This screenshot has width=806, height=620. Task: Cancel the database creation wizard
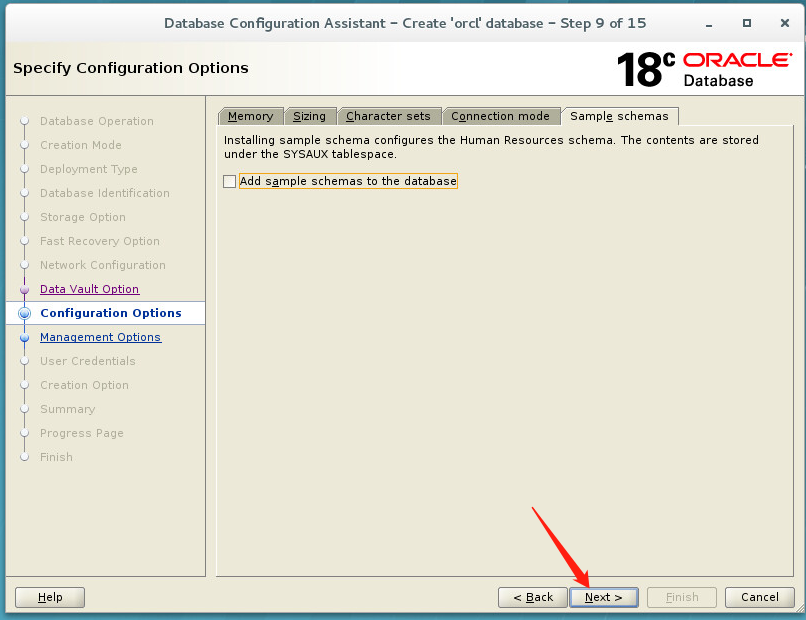[x=759, y=597]
